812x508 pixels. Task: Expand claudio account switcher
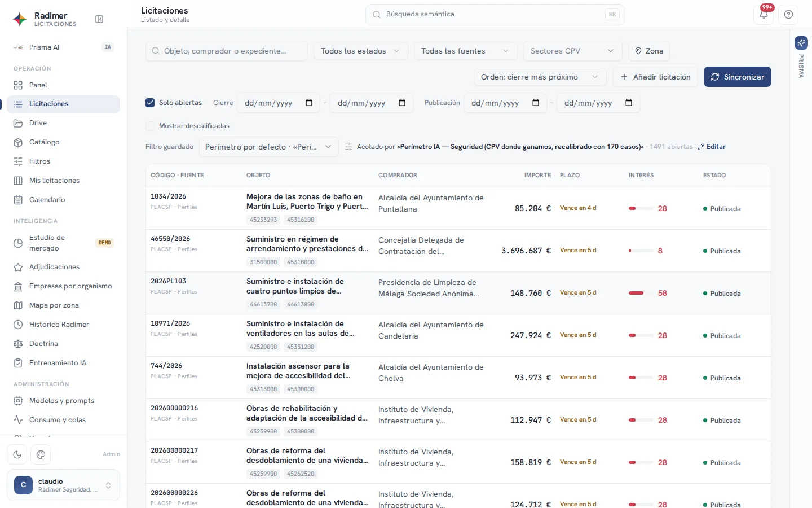coord(63,485)
